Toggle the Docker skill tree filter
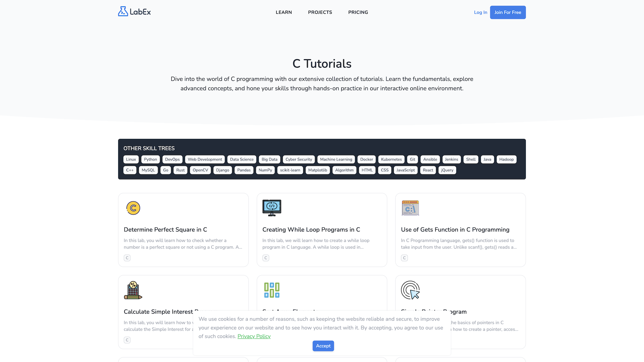 366,159
